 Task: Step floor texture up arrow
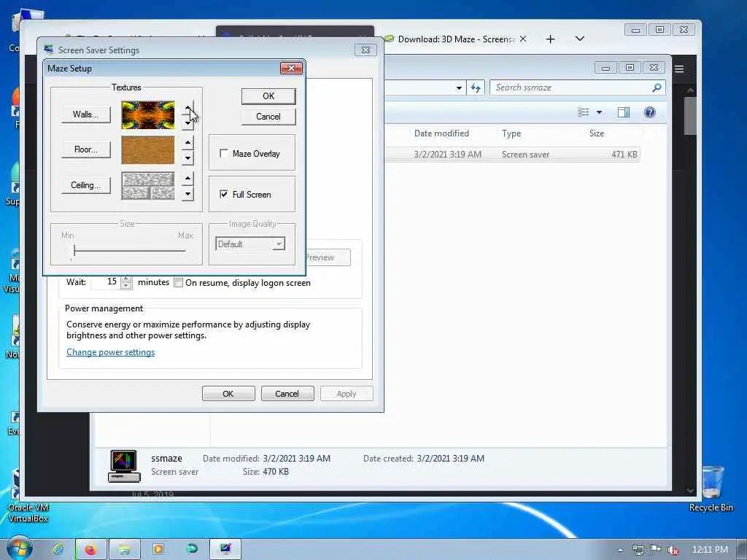[187, 143]
